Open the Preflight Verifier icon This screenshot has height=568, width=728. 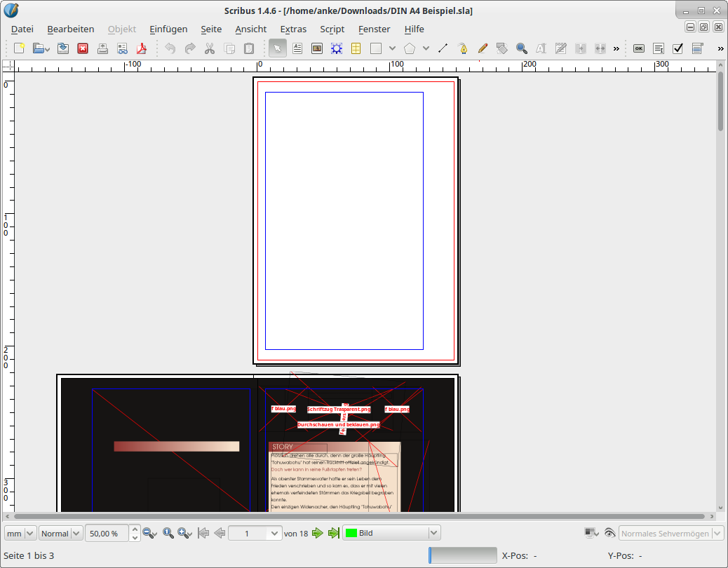123,48
